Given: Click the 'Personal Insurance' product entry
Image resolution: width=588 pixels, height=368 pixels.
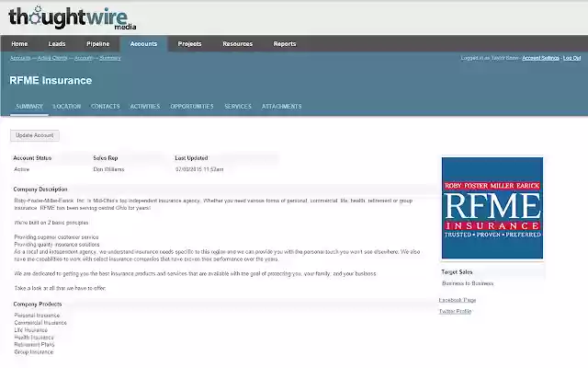Looking at the screenshot, I should click(x=37, y=316).
